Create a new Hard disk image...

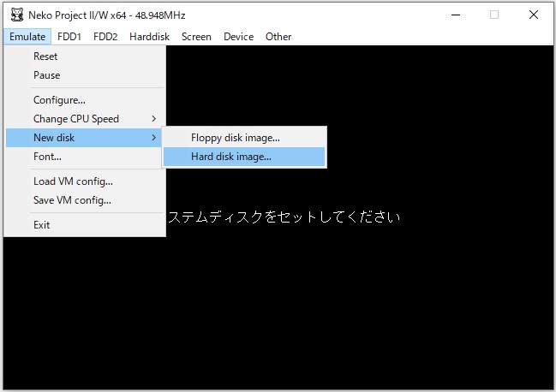tap(244, 157)
